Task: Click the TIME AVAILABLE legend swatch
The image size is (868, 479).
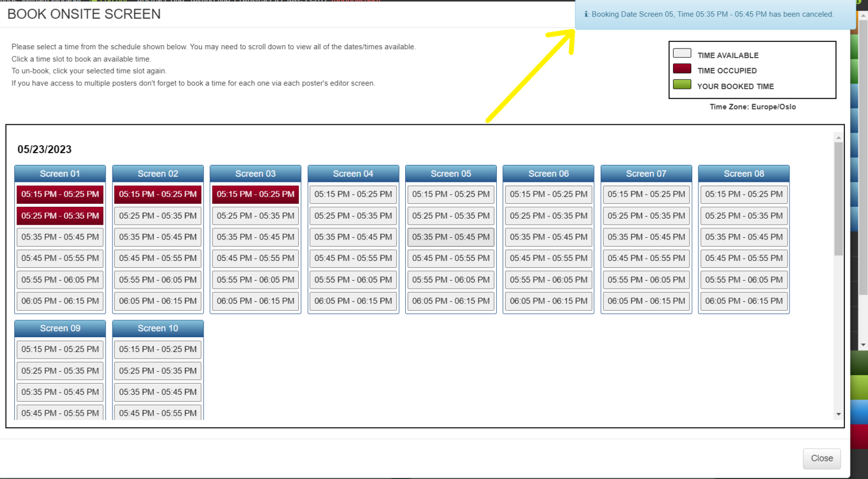Action: click(x=682, y=53)
